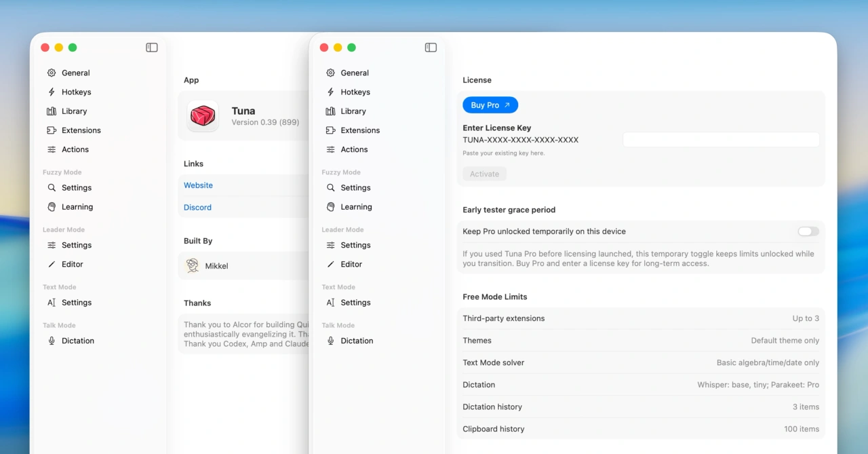Select Dictation under Talk Mode
The image size is (868, 454).
357,341
